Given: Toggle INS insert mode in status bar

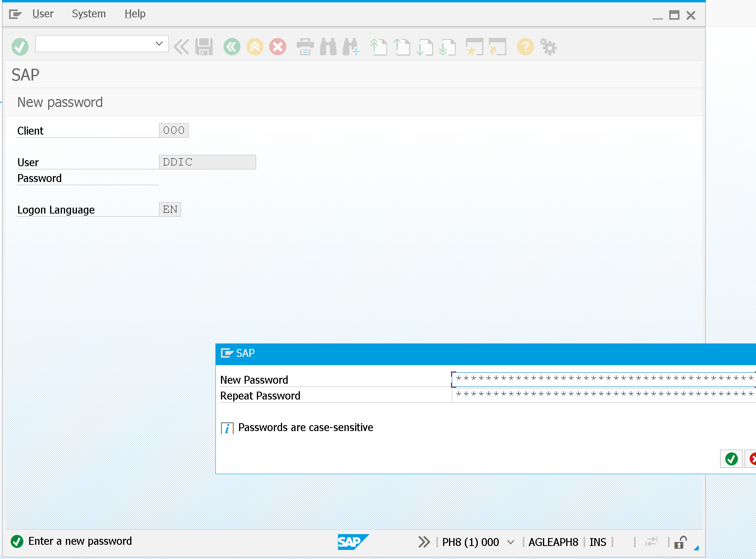Looking at the screenshot, I should click(598, 542).
